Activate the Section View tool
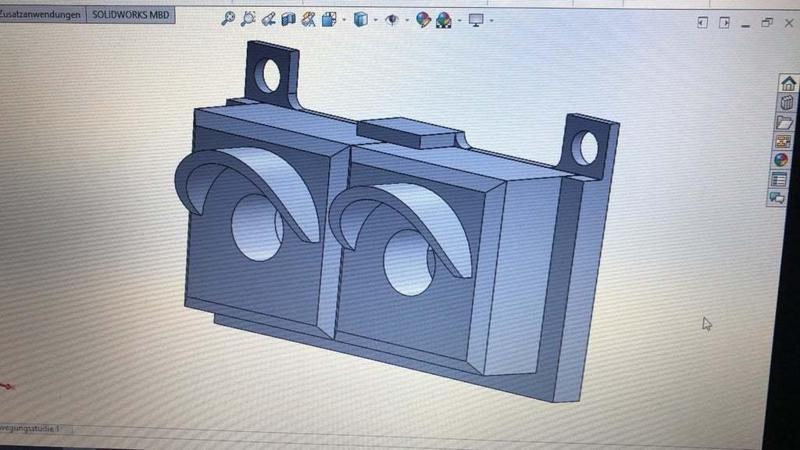800x450 pixels. tap(289, 19)
